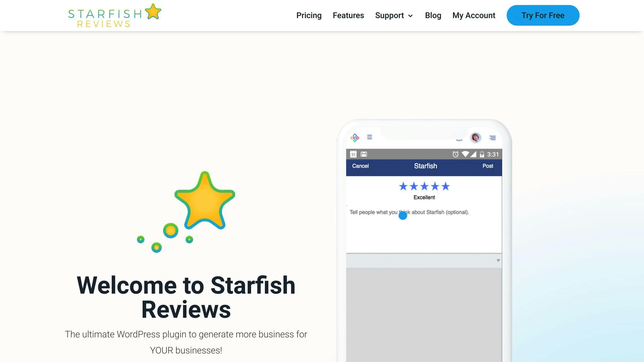Tap Cancel in the review dialog
This screenshot has width=644, height=362.
coord(360,166)
